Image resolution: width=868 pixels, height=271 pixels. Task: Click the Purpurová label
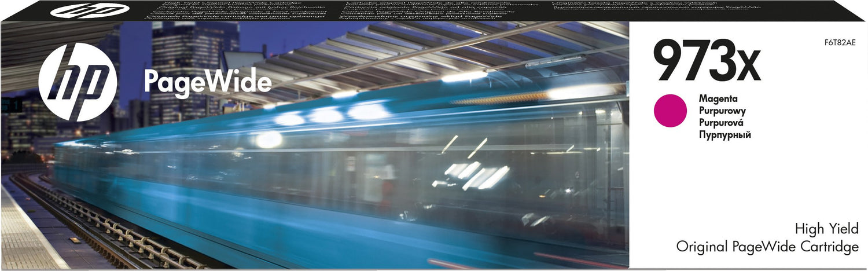[x=721, y=122]
